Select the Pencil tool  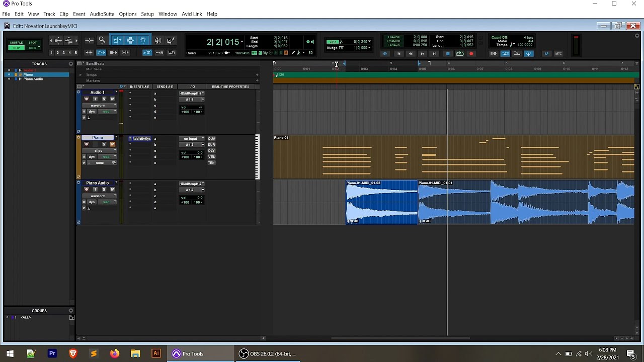pos(171,40)
